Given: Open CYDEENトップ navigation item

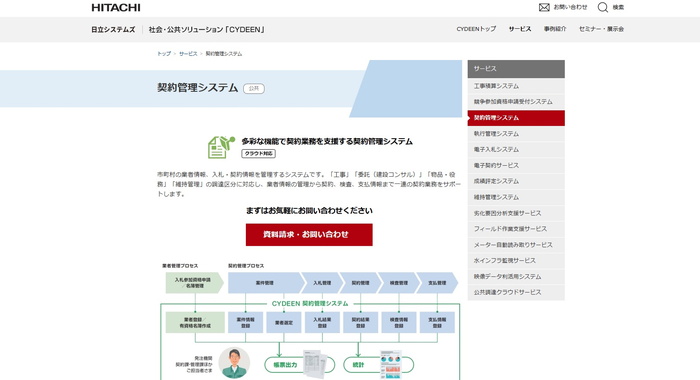Looking at the screenshot, I should (476, 29).
